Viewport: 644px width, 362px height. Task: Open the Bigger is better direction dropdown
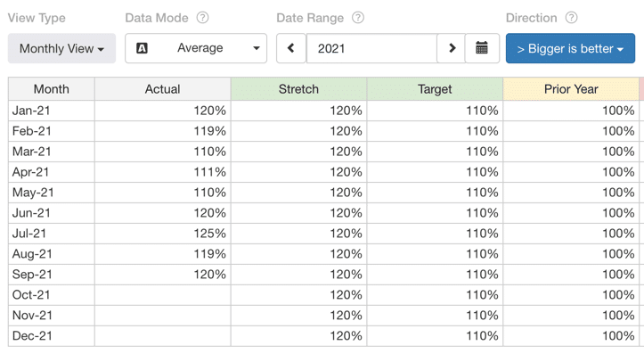pyautogui.click(x=570, y=48)
